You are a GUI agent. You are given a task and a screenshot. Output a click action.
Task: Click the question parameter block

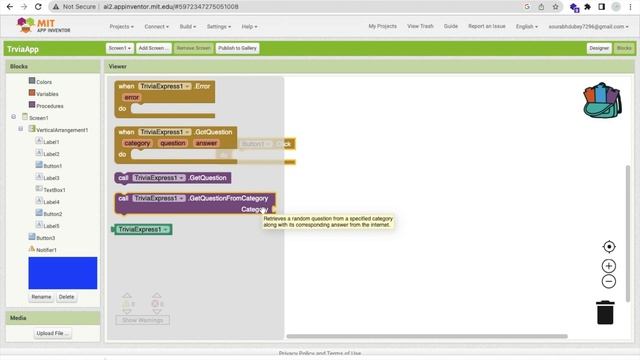coord(173,143)
